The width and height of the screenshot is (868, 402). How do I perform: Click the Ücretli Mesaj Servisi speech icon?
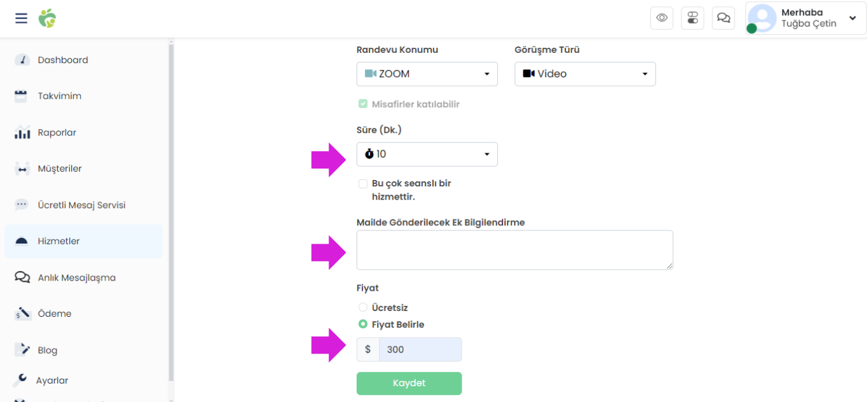coord(22,205)
